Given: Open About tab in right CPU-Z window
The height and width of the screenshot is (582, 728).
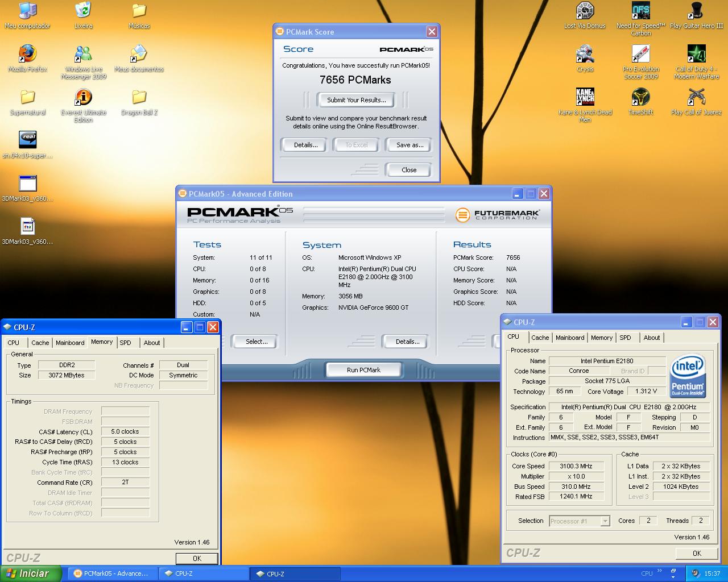Looking at the screenshot, I should point(652,338).
